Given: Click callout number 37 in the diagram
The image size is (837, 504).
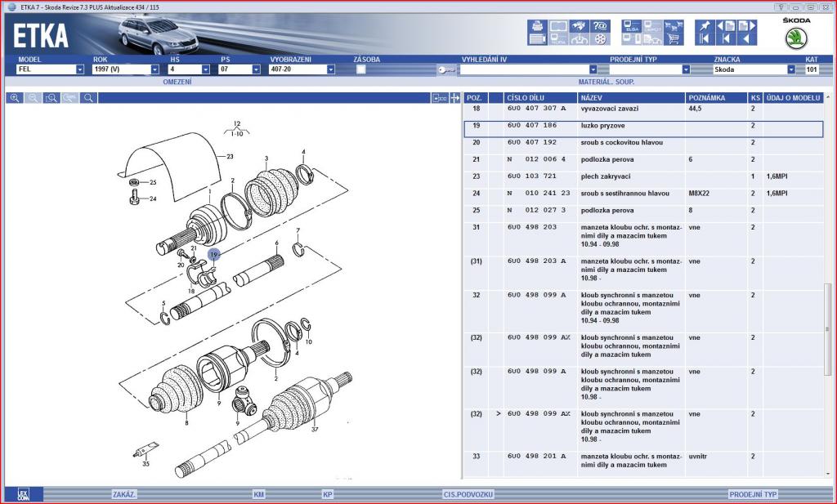Looking at the screenshot, I should pos(315,430).
